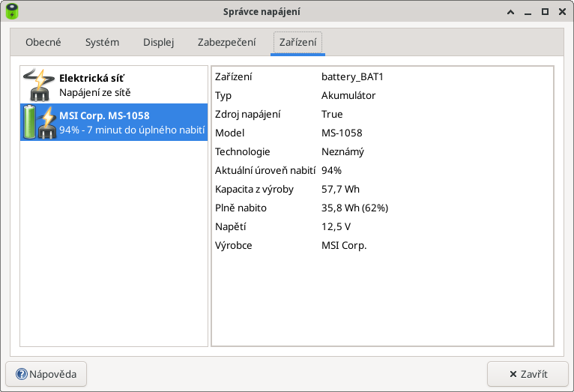The height and width of the screenshot is (392, 574).
Task: Click the Napájení ze sítě subtitle text
Action: (95, 93)
